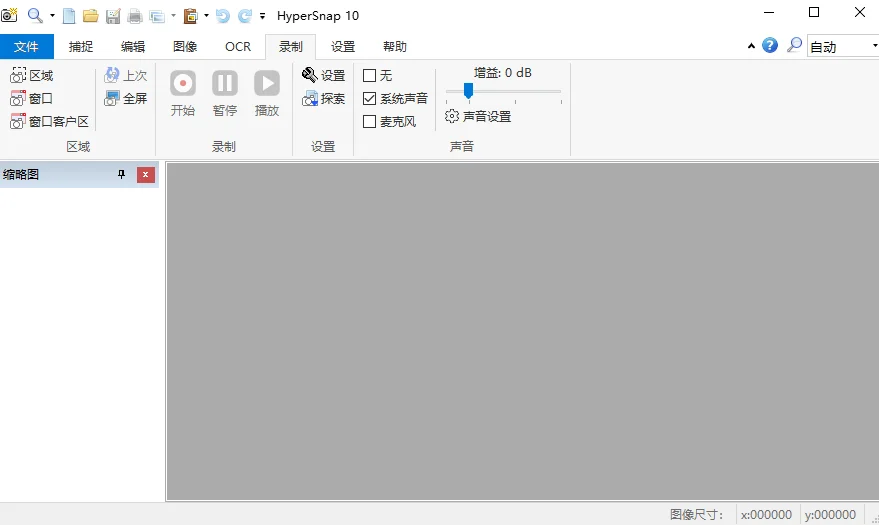Click the blue help question icon
Viewport: 879px width, 525px height.
(x=770, y=45)
